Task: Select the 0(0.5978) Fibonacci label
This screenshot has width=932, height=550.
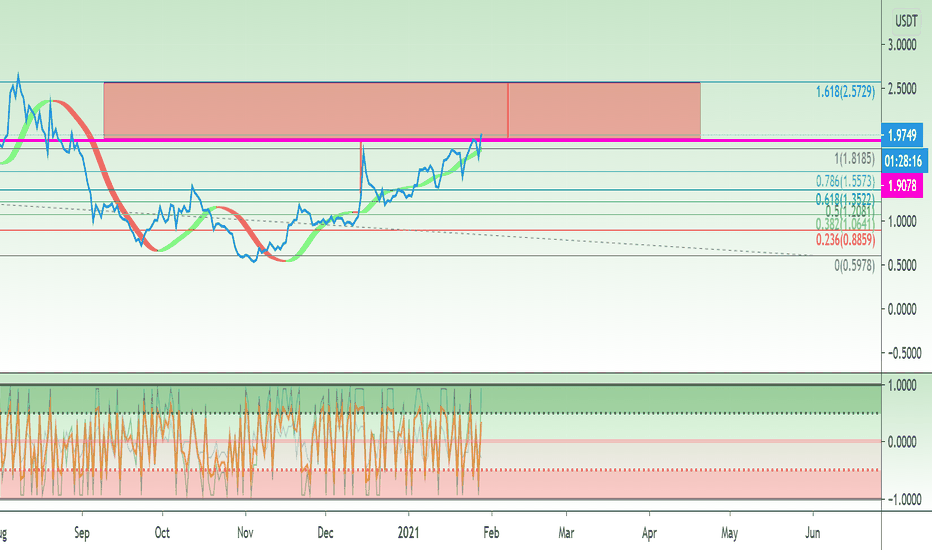Action: coord(854,266)
